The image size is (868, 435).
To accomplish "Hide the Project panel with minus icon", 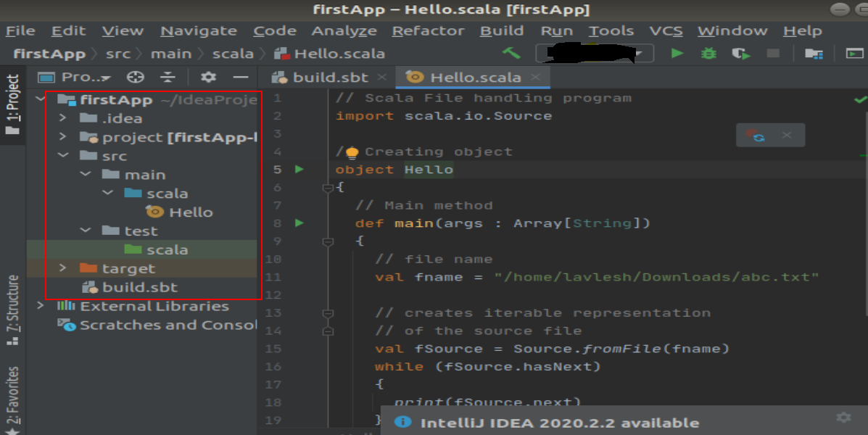I will tap(240, 77).
